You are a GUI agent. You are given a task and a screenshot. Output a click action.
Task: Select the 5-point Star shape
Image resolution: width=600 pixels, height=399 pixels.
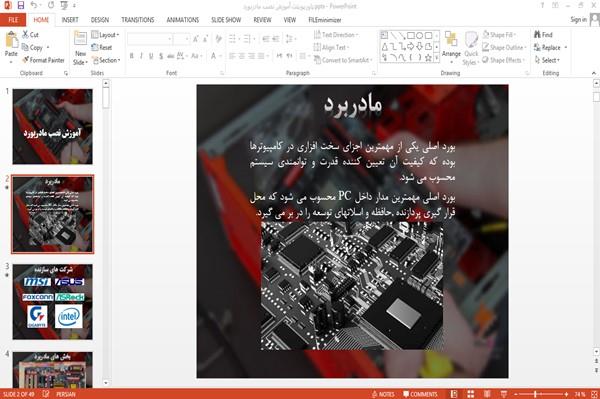[428, 58]
